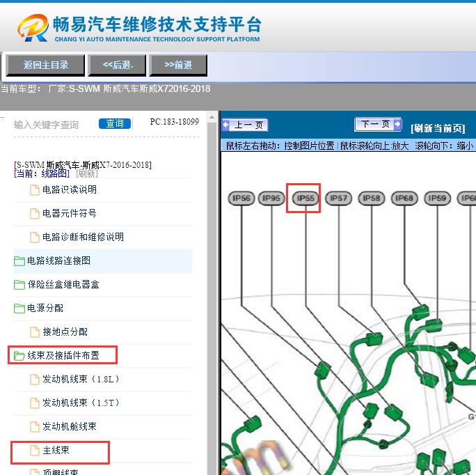Click the scroll-up arrow of the tree panel
Image resolution: width=476 pixels, height=475 pixels.
[x=212, y=117]
